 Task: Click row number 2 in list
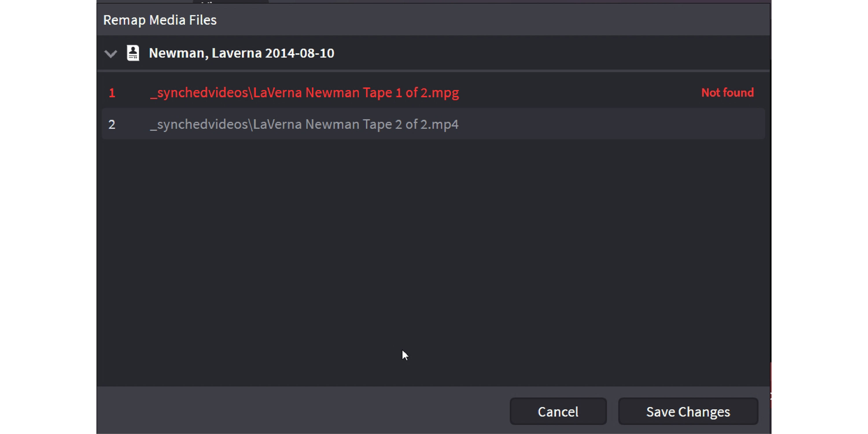point(112,124)
